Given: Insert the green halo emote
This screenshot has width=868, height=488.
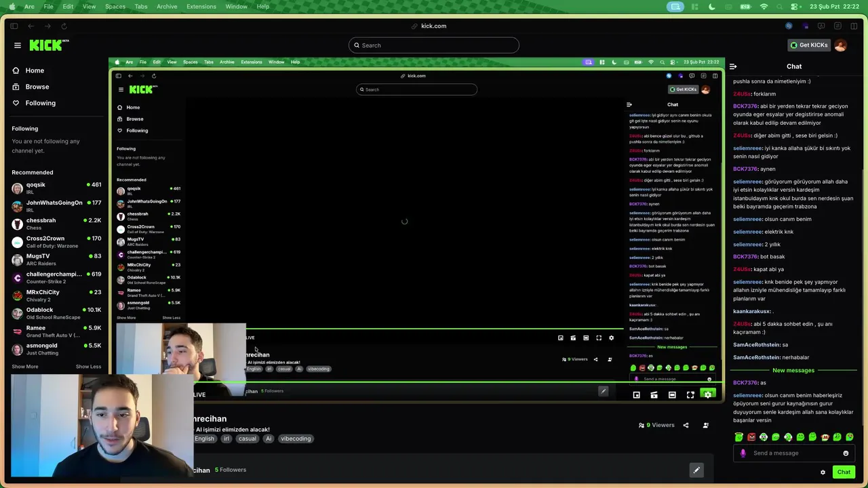Looking at the screenshot, I should click(739, 437).
